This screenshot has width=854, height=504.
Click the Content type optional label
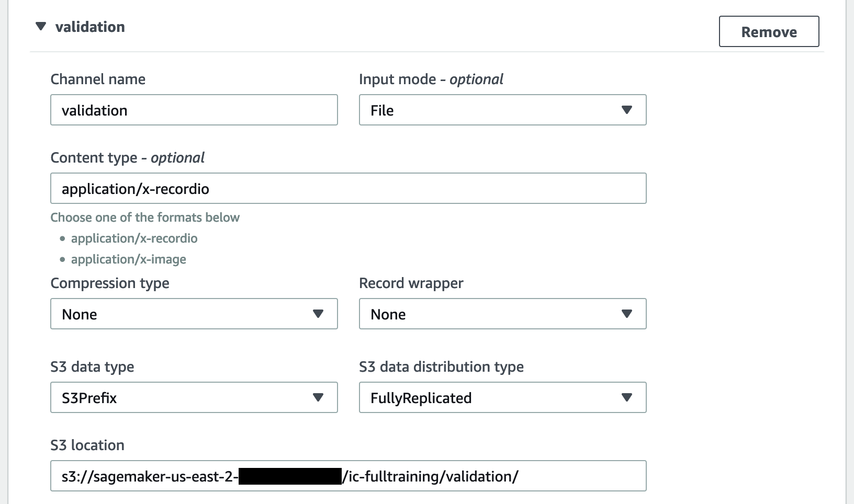coord(127,157)
